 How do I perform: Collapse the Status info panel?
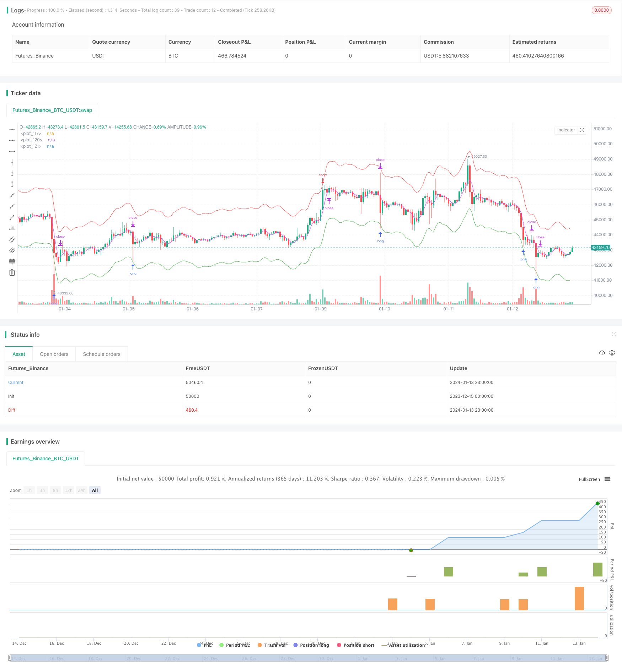[x=613, y=334]
